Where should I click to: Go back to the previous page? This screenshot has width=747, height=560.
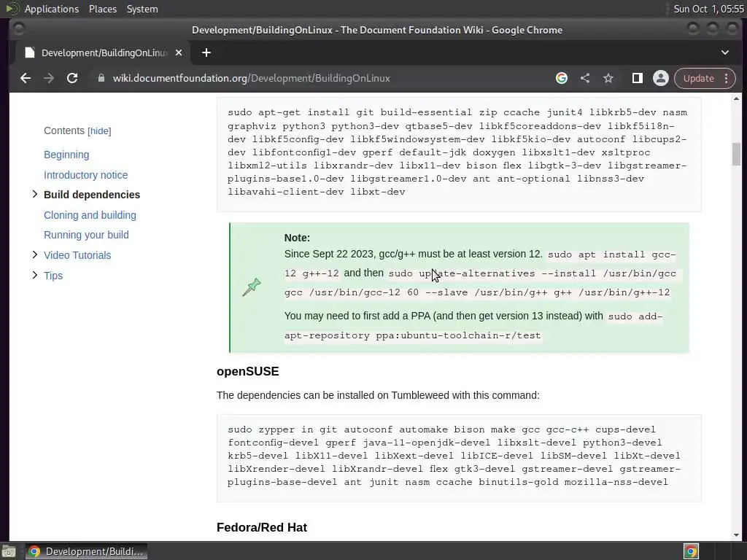coord(26,78)
